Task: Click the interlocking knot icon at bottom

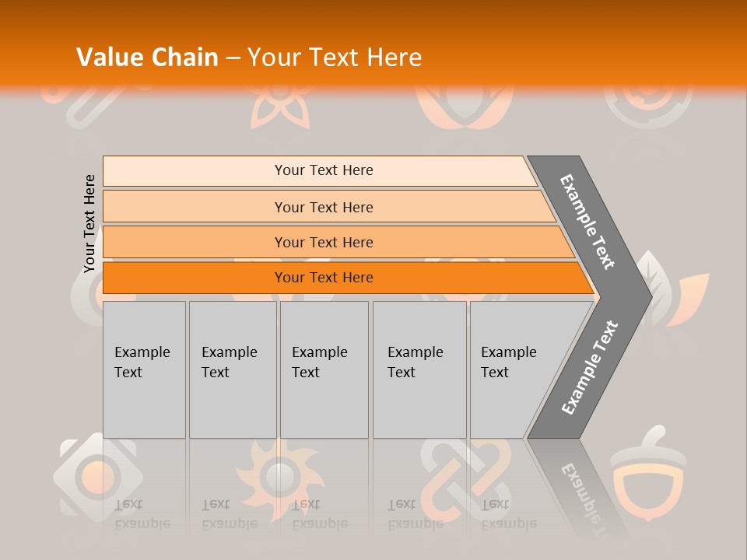Action: [x=465, y=478]
